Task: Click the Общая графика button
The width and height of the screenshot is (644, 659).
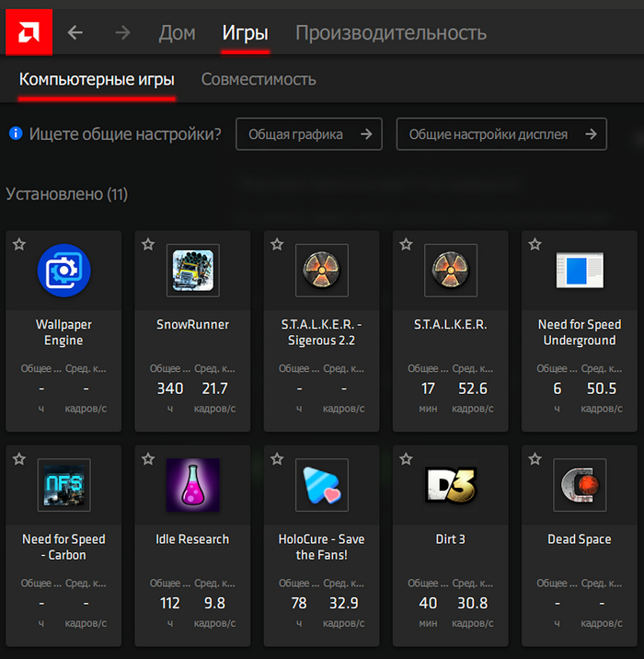Action: (309, 134)
